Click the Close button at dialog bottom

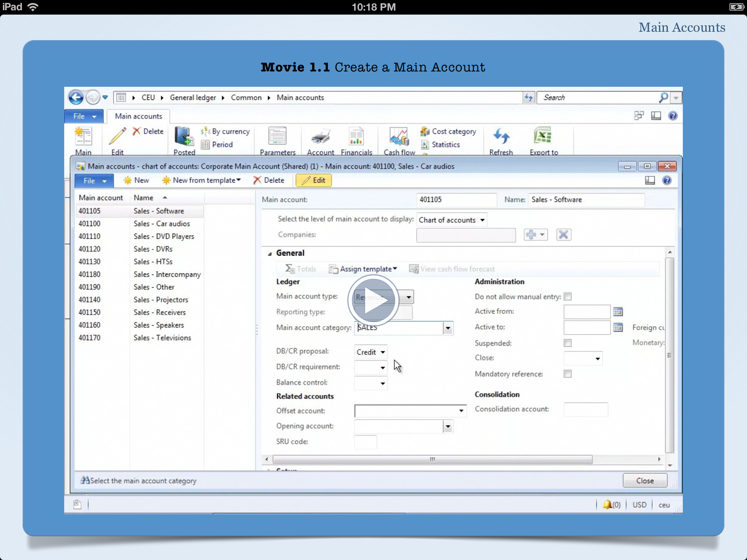pos(645,481)
